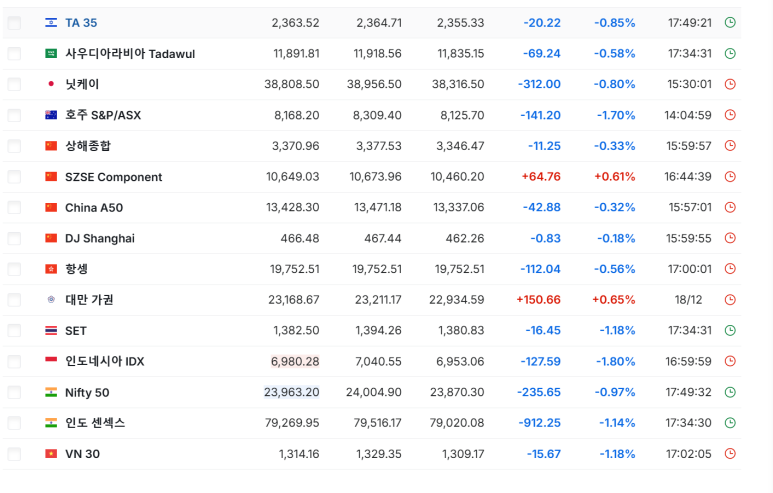The width and height of the screenshot is (773, 493).
Task: Click the date value 18/12
Action: click(688, 300)
